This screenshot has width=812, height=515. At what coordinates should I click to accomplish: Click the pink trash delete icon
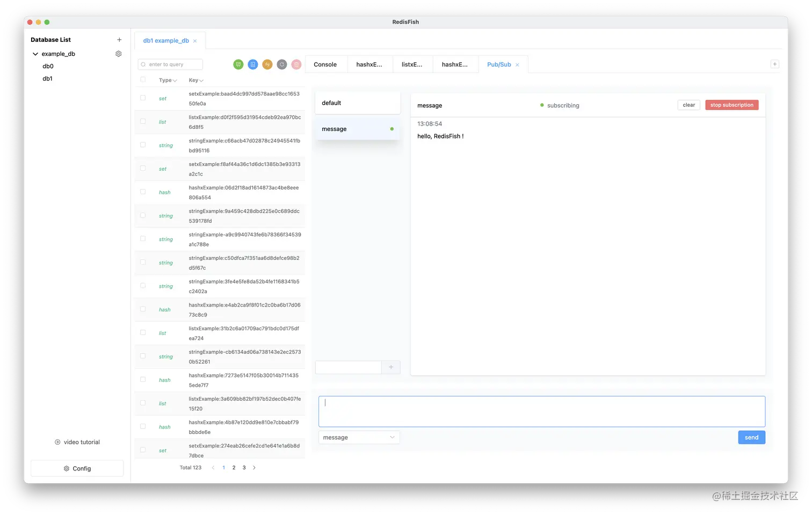point(296,64)
